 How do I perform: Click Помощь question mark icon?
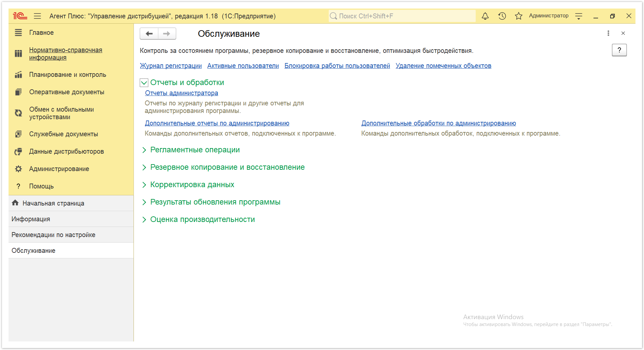pos(18,186)
